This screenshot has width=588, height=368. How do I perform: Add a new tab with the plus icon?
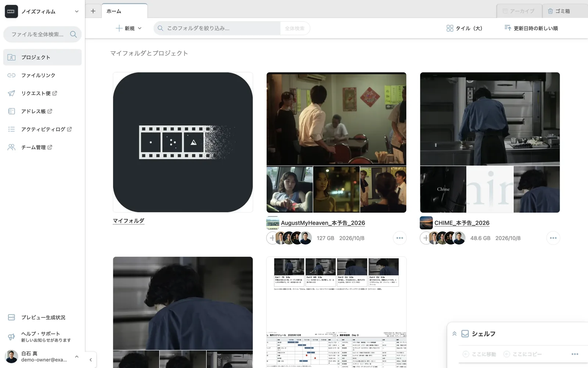pyautogui.click(x=93, y=11)
